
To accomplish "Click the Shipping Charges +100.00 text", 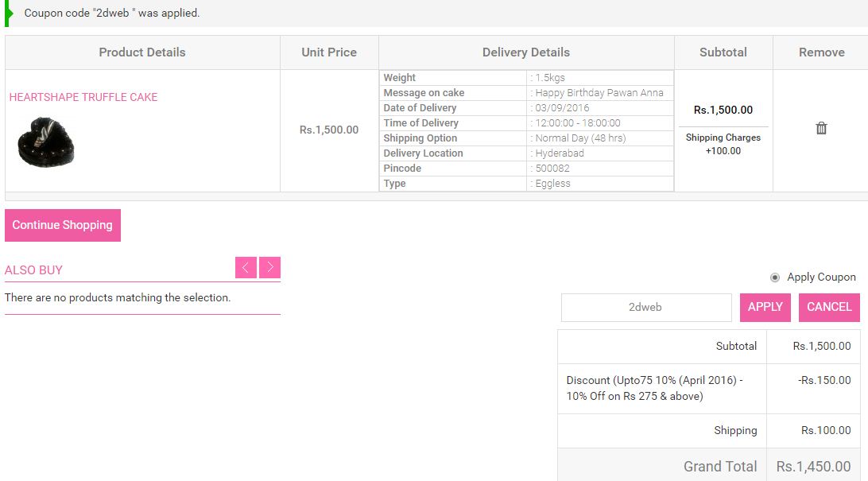I will [723, 144].
